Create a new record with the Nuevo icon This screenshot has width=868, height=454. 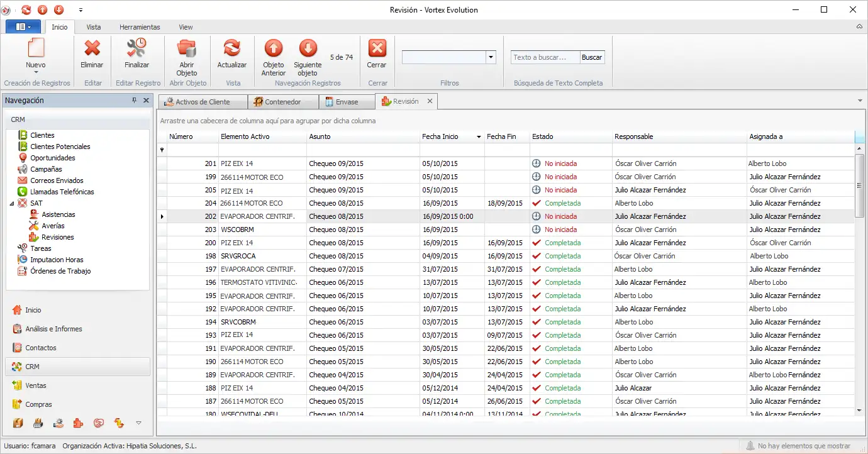coord(36,48)
